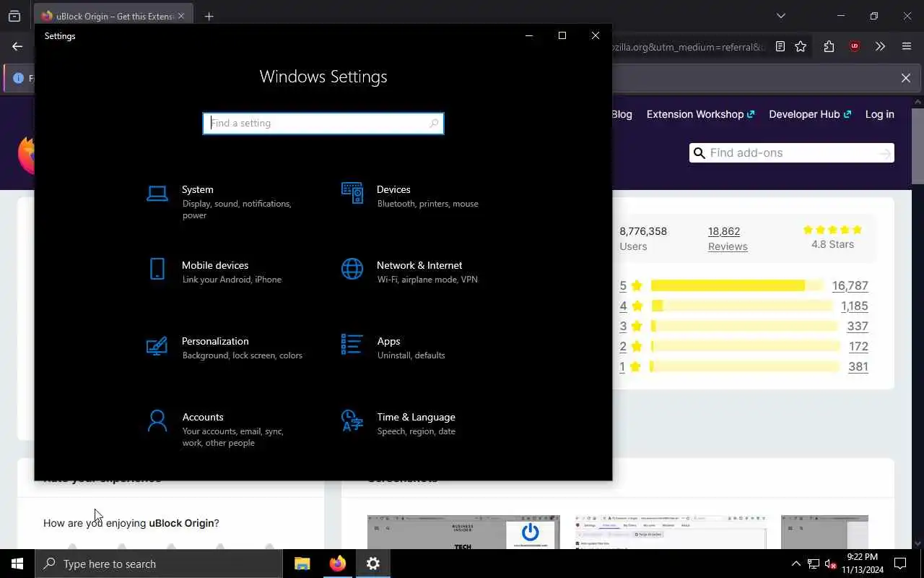Image resolution: width=924 pixels, height=578 pixels.
Task: Click Find add-ons search field
Action: (792, 152)
